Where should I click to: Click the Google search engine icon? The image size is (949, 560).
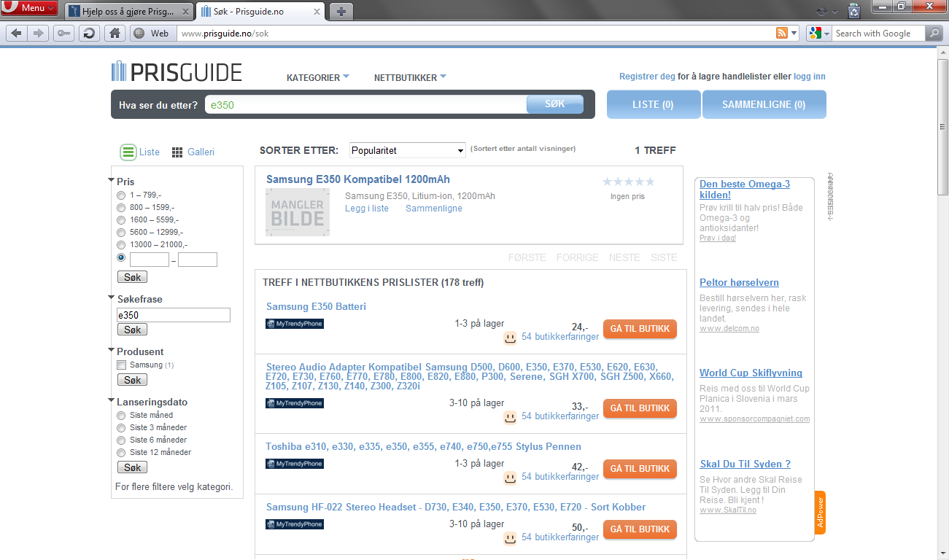[x=816, y=34]
